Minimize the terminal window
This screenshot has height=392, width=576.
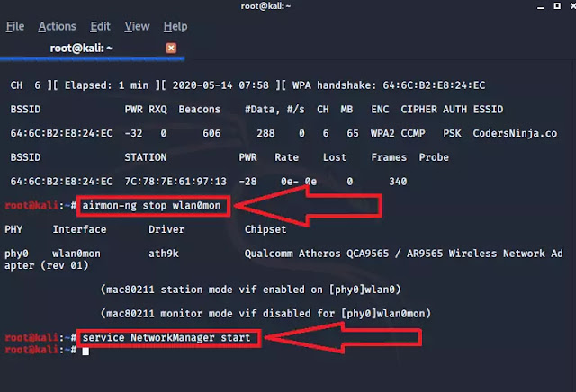click(540, 6)
